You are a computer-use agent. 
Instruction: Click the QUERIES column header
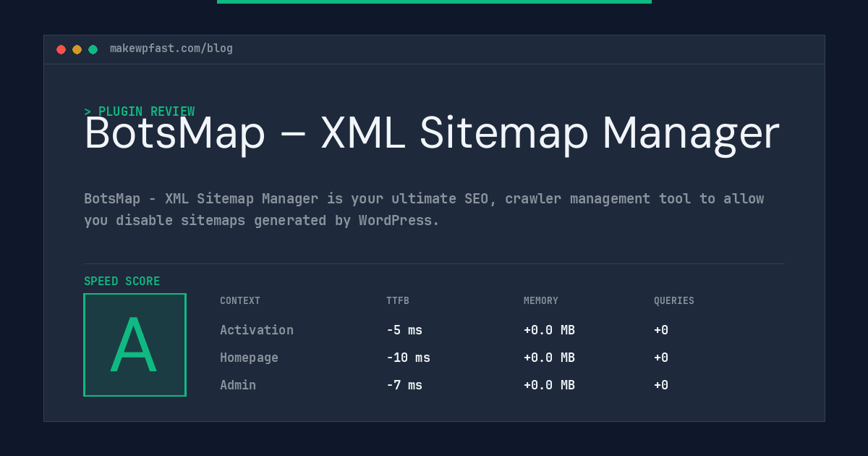[x=674, y=300]
